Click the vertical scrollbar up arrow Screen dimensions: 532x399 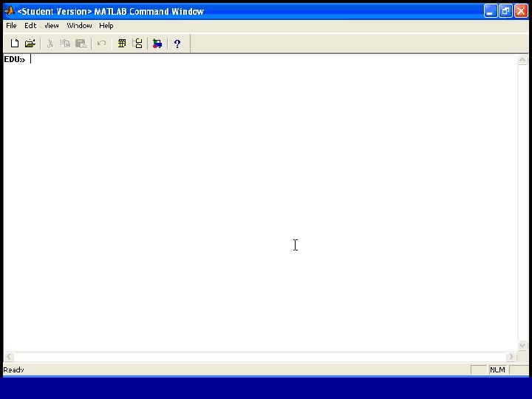click(x=522, y=60)
